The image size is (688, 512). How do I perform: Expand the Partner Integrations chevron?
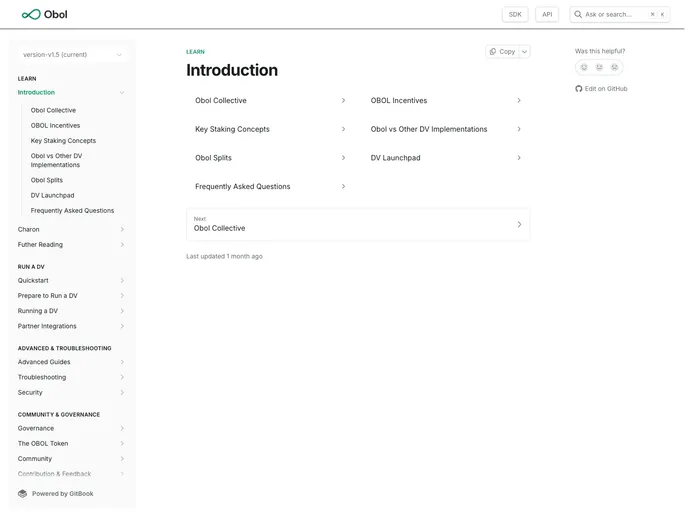tap(122, 326)
